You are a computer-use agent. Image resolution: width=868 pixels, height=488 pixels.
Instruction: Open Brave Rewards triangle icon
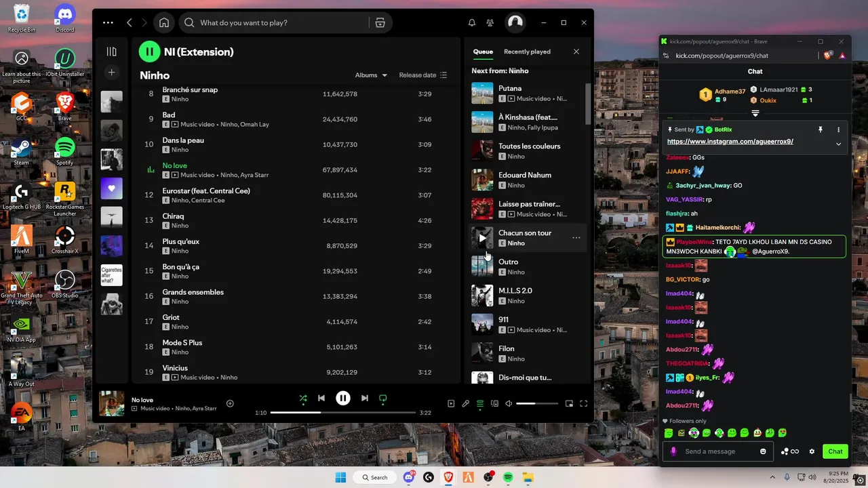[x=842, y=56]
